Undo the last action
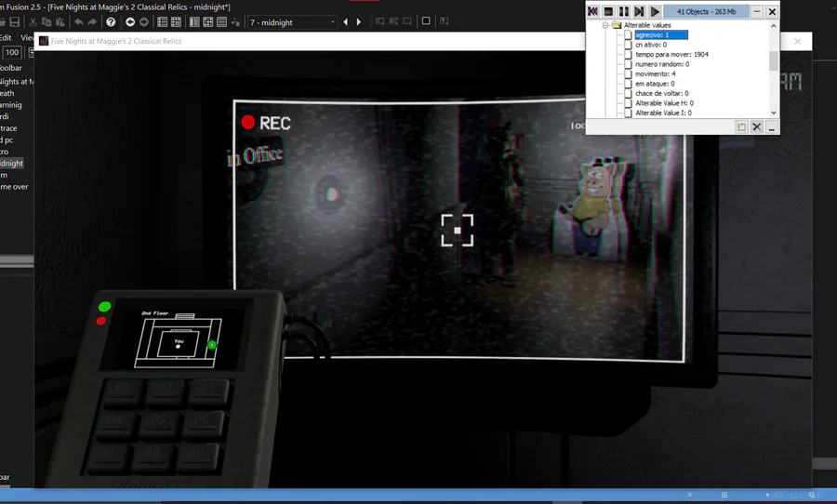This screenshot has width=837, height=504. (x=79, y=22)
